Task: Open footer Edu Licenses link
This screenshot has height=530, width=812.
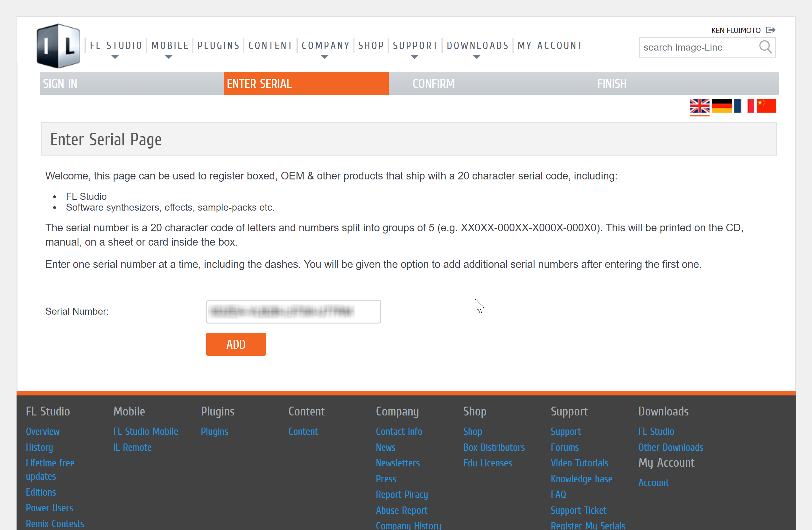Action: coord(487,463)
